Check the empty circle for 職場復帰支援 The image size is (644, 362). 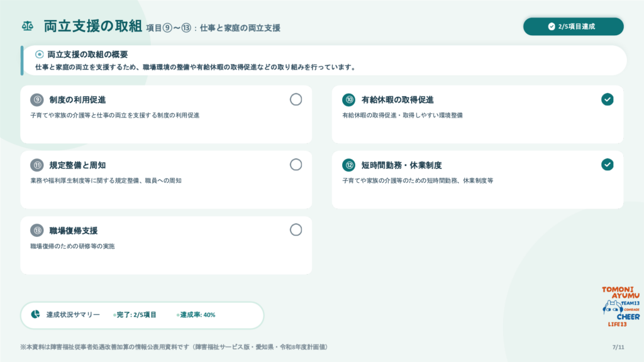[x=296, y=230]
